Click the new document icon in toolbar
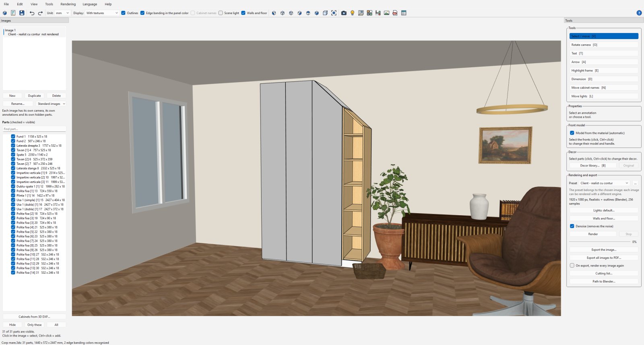 [x=13, y=13]
